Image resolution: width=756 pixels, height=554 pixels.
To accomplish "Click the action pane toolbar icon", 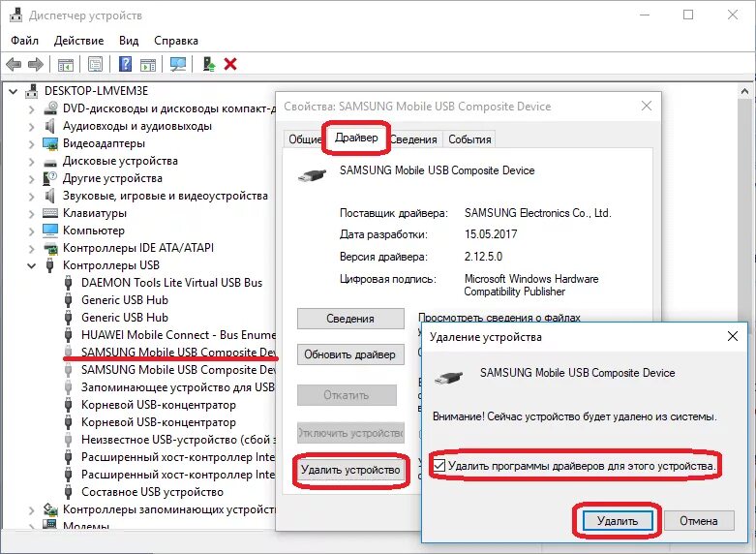I will point(148,64).
